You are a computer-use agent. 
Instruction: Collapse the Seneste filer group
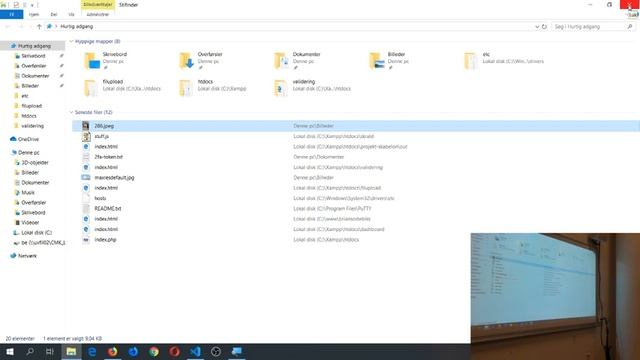coord(71,112)
